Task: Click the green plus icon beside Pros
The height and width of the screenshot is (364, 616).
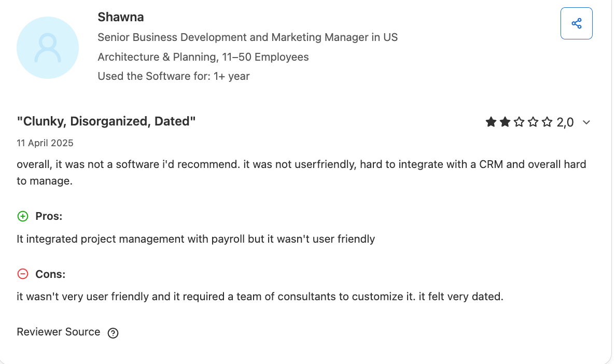Action: [x=22, y=216]
